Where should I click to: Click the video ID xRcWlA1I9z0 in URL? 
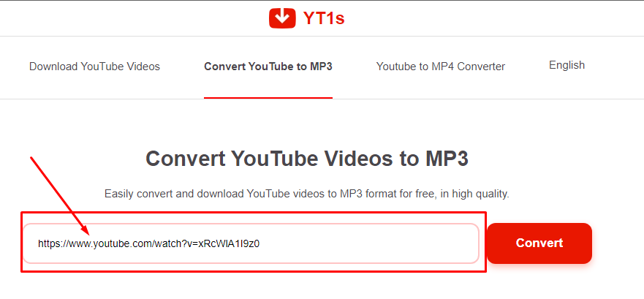(229, 244)
